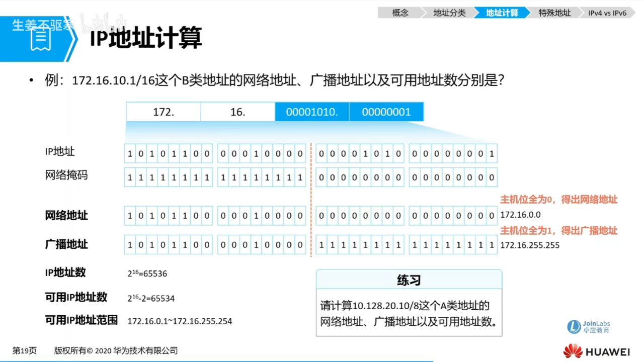Select the broadcast address value 172.16.255.255
Viewport: 644px width, 362px height.
[530, 245]
